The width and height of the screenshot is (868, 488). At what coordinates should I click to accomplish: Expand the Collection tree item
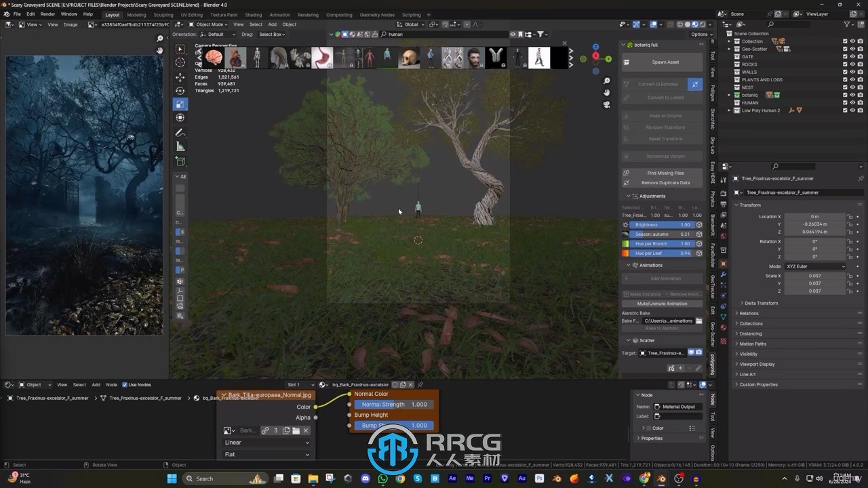pos(729,41)
